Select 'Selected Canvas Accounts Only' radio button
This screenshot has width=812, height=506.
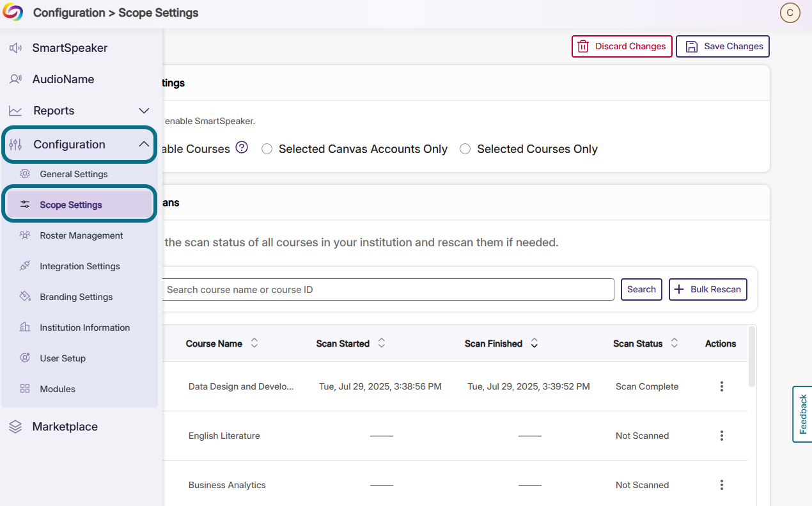tap(267, 149)
